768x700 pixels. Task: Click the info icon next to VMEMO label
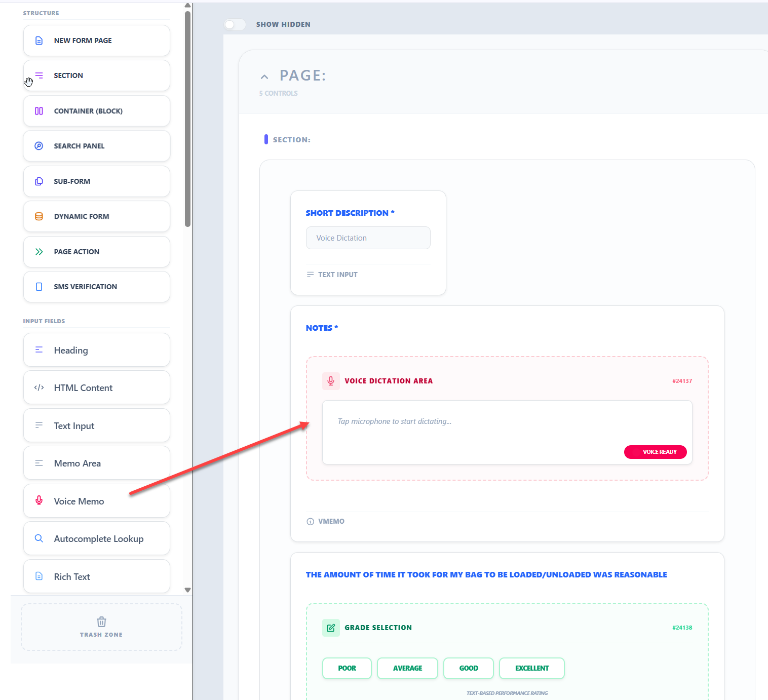[x=310, y=521]
